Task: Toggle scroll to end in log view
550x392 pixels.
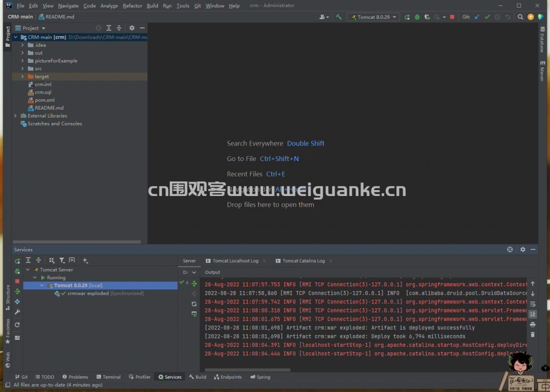Action: pos(532,314)
